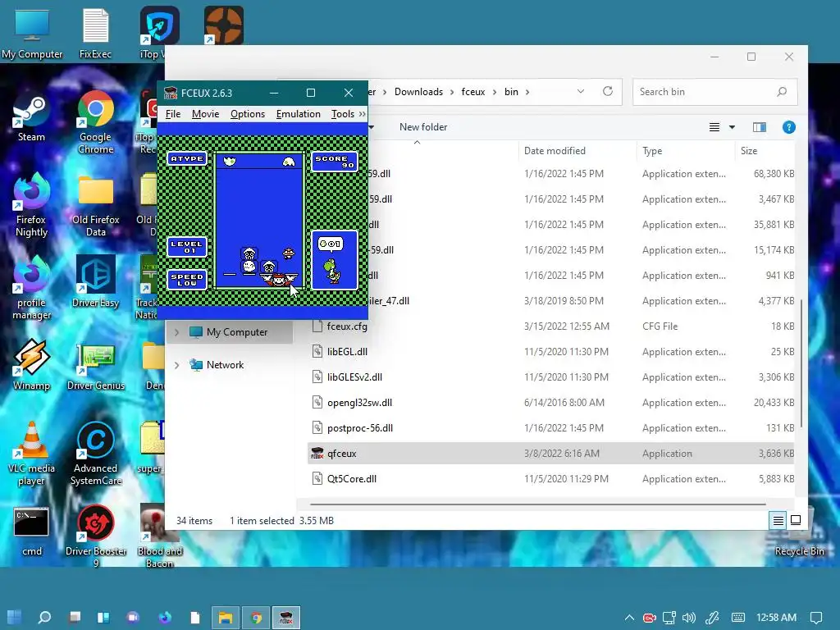Screen dimensions: 840x630
Task: Open the cmd desktop shortcut
Action: 31,532
